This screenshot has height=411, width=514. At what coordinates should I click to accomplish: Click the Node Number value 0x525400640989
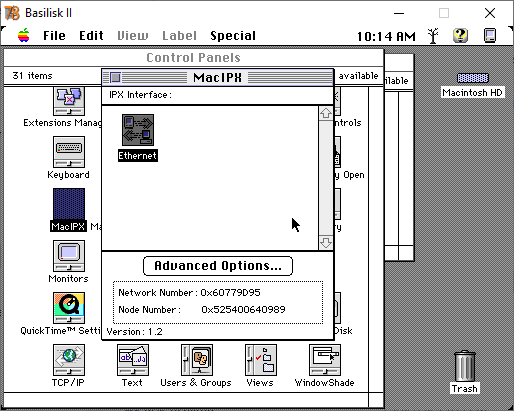pos(243,310)
